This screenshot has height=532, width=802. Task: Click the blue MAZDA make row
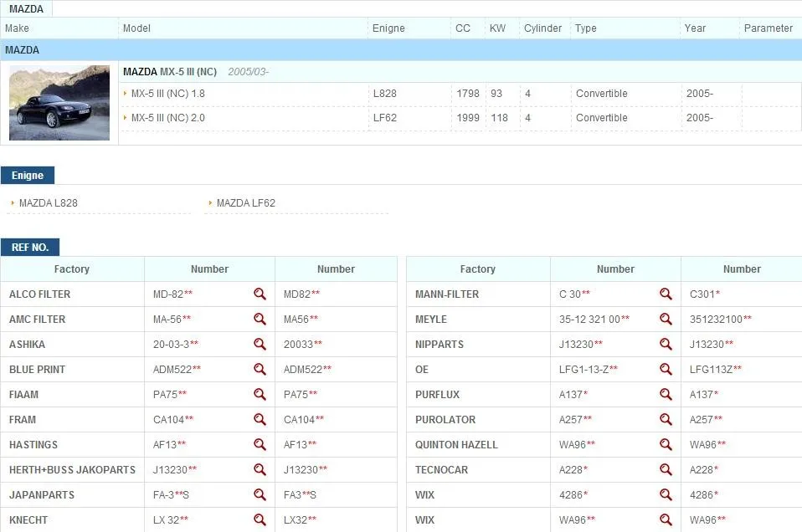(x=401, y=50)
